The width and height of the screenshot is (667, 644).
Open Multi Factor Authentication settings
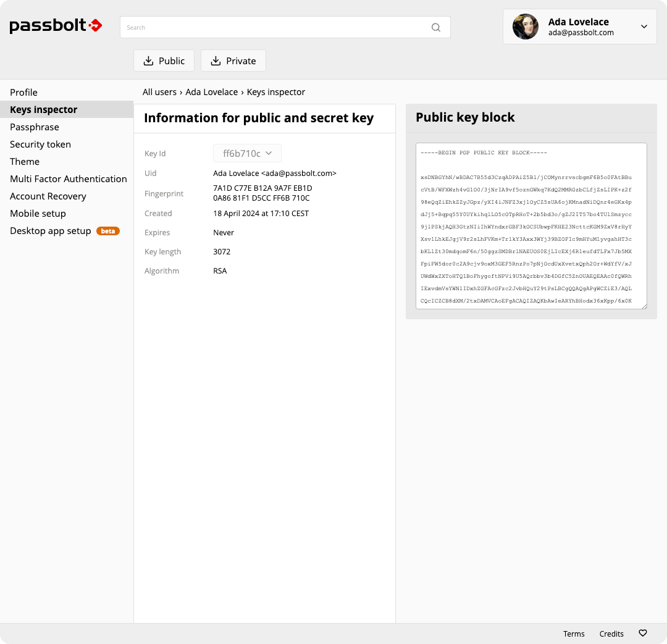(69, 179)
